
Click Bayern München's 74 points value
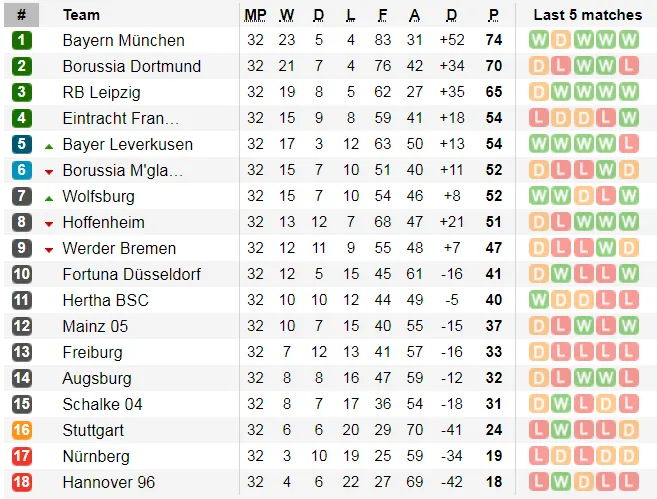point(493,40)
